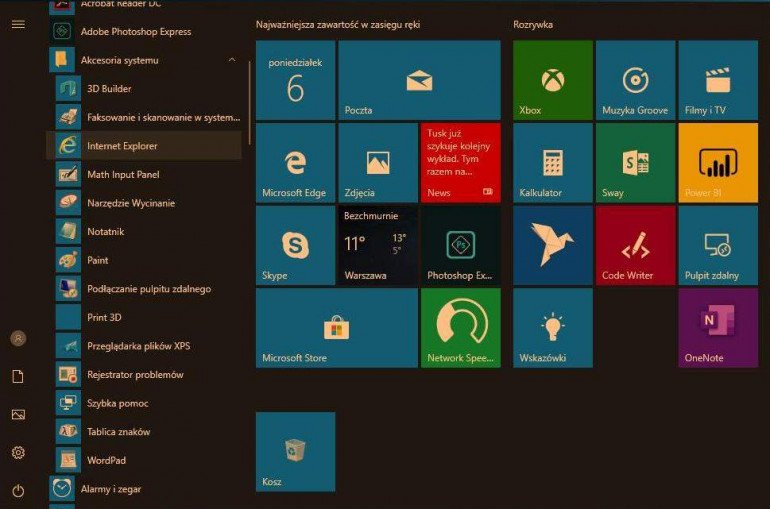Open the Pulpit zdalny tile
Viewport: 770px width, 509px height.
[718, 245]
